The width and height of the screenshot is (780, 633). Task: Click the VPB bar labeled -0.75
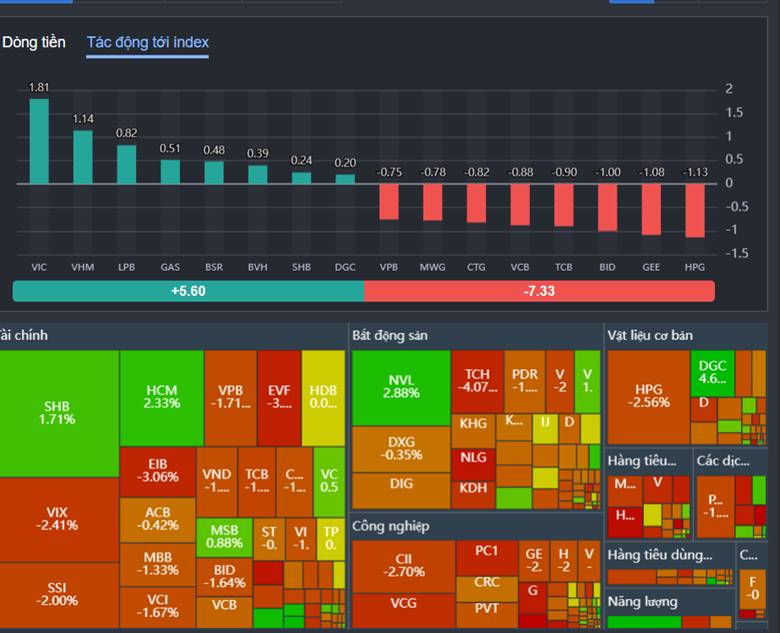click(x=389, y=202)
